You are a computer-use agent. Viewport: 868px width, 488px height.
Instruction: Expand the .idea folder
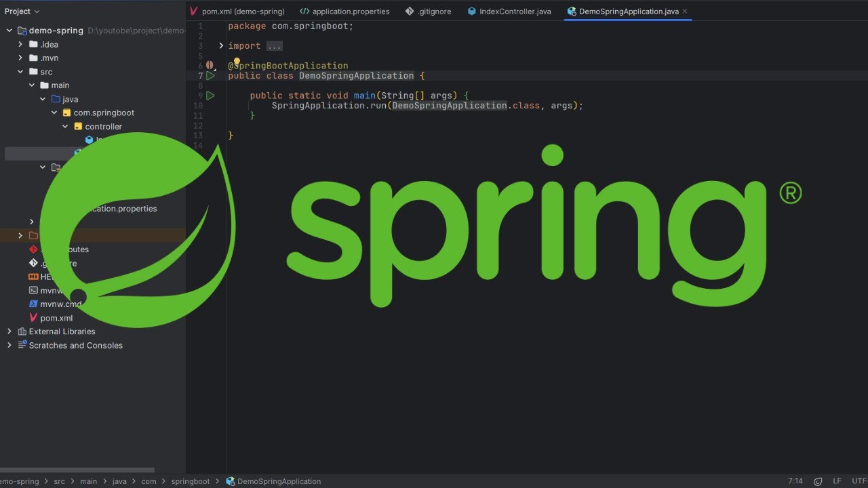point(20,45)
